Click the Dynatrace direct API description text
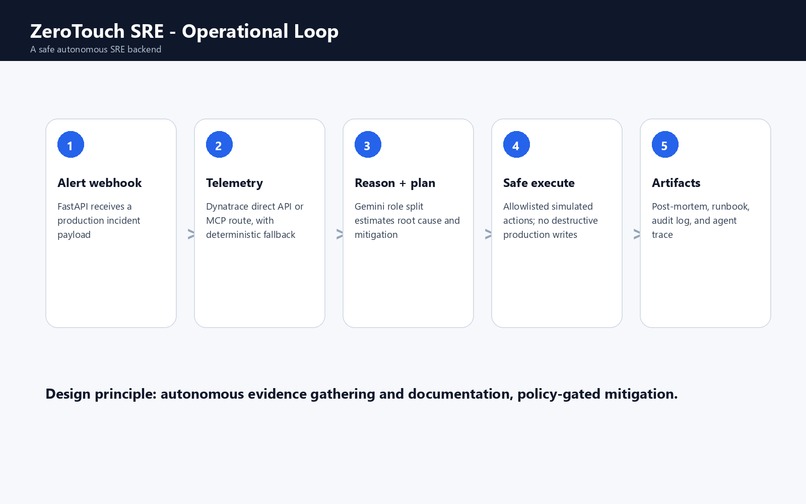The image size is (806, 504). pos(254,220)
